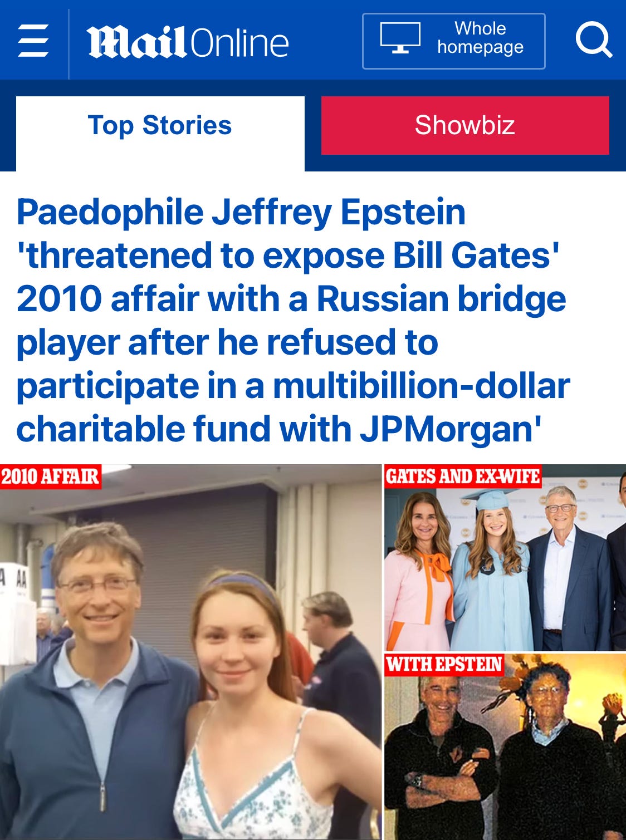Click the gothic 'Mail' part of logo

[136, 42]
